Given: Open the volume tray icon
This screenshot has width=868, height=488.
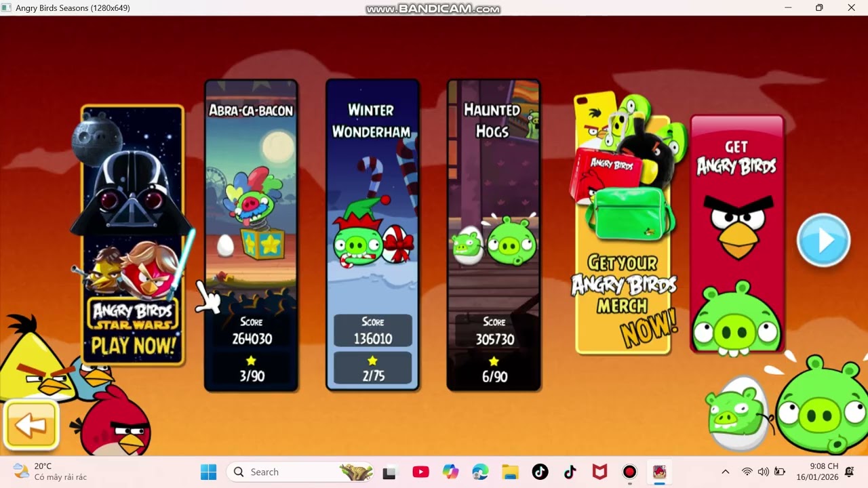Looking at the screenshot, I should click(763, 472).
